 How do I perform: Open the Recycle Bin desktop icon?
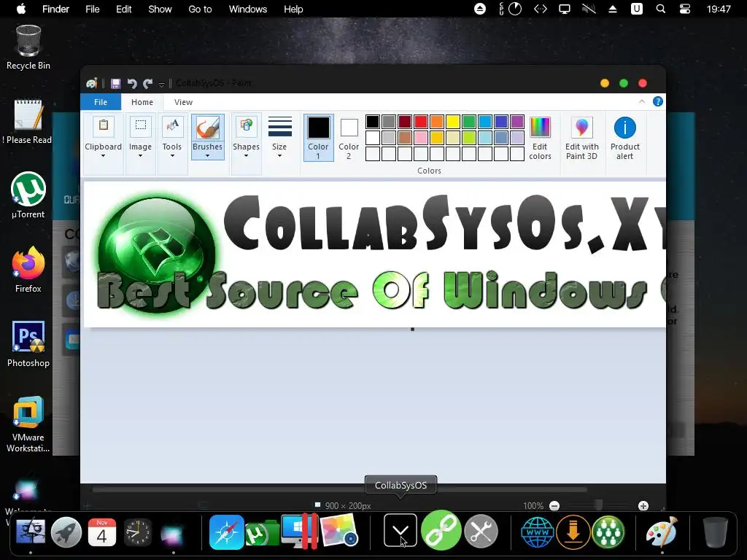(28, 47)
